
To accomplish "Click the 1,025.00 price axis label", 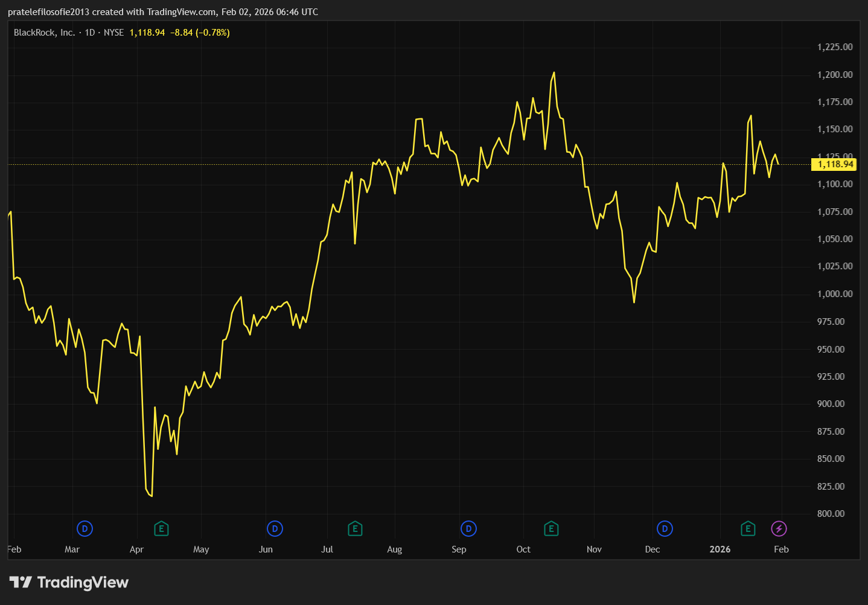I will 835,266.
